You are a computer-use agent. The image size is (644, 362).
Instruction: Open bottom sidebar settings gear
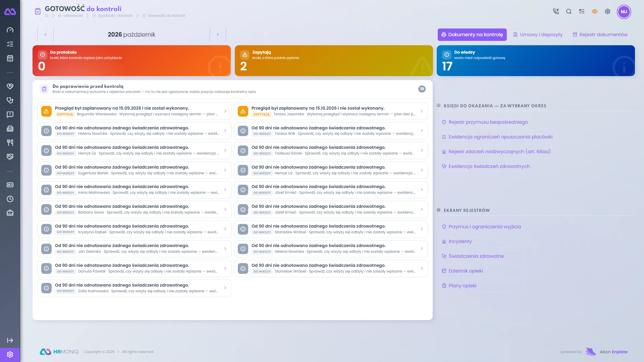pos(10,355)
